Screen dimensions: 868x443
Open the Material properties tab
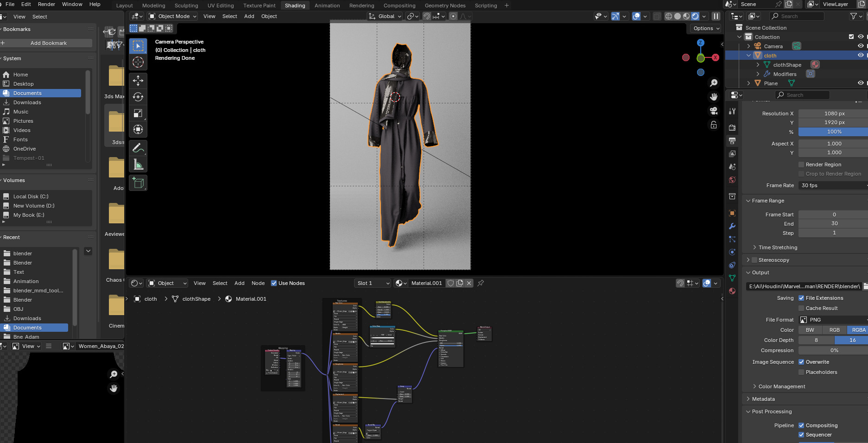click(x=732, y=291)
